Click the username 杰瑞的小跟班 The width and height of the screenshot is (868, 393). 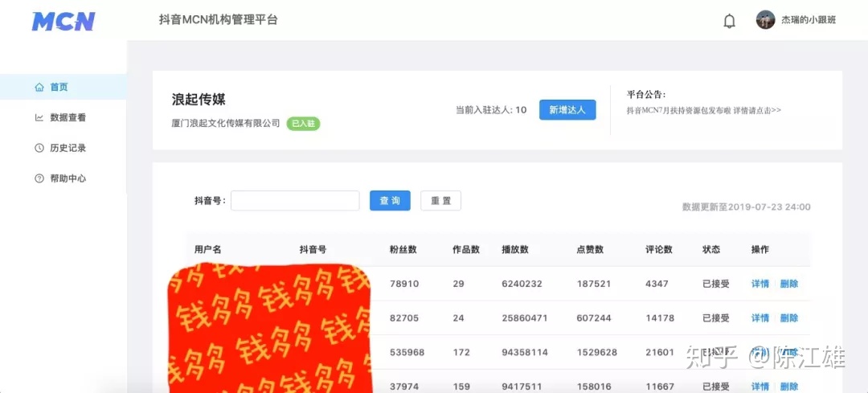(809, 20)
